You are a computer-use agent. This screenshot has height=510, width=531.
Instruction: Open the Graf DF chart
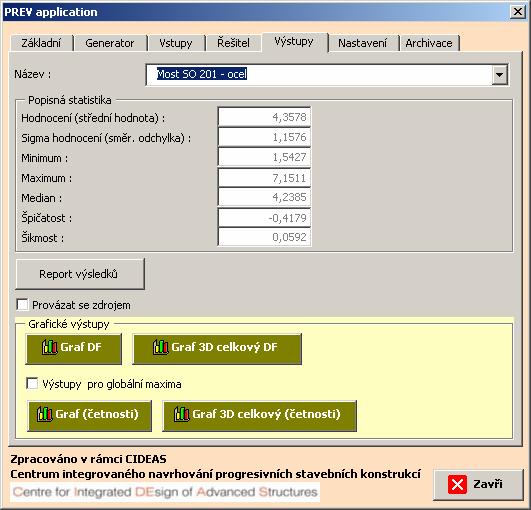[73, 349]
